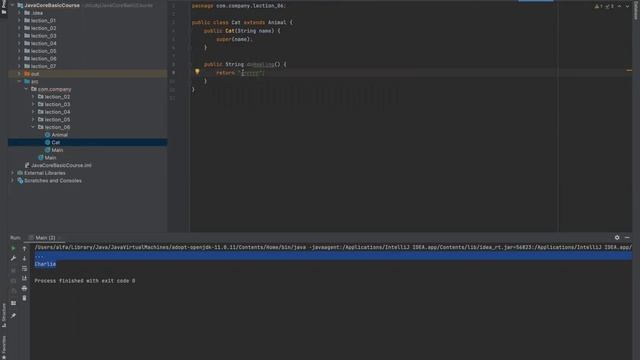Collapse lection_06 package under com.company
The image size is (640, 360).
coord(33,127)
